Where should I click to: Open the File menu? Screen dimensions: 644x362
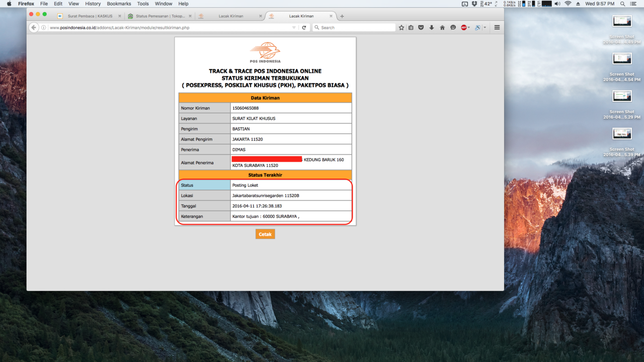44,4
